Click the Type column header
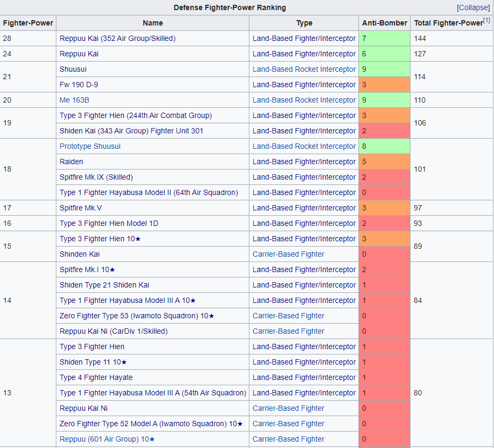The height and width of the screenshot is (448, 494). coord(304,23)
